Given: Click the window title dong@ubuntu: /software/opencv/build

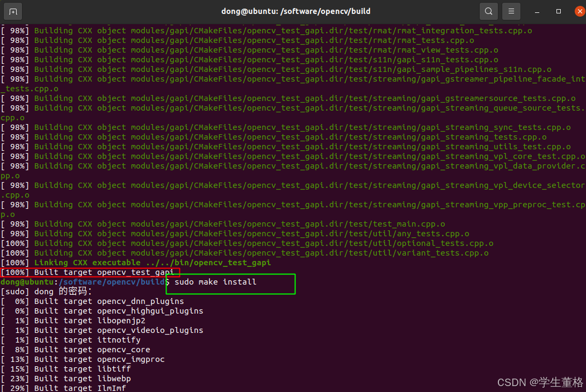Looking at the screenshot, I should point(295,11).
